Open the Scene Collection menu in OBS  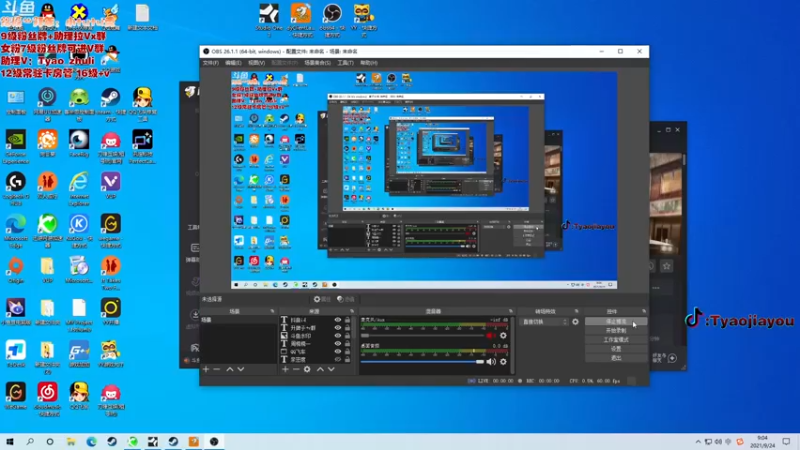pos(317,63)
